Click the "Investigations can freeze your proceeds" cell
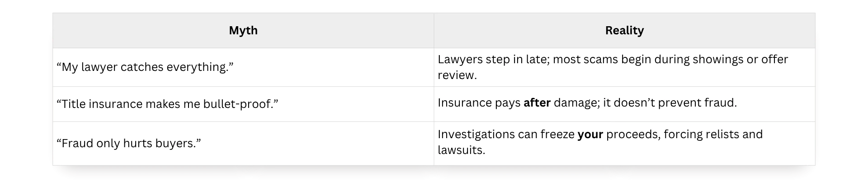 (624, 143)
